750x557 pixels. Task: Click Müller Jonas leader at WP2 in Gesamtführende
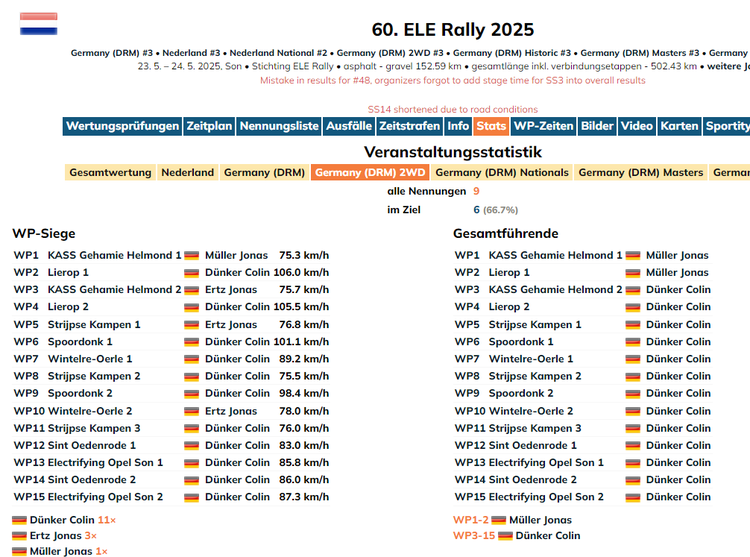677,273
